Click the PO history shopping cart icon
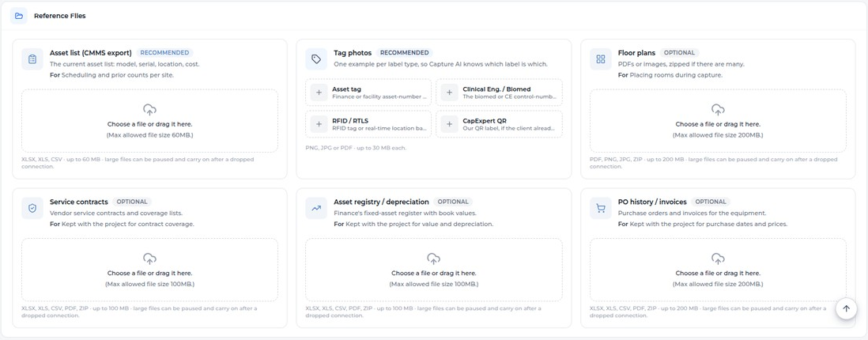The image size is (868, 340). click(601, 208)
